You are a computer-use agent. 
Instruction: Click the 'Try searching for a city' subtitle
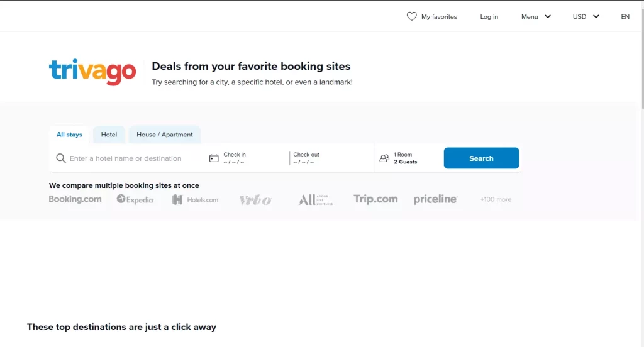point(252,82)
